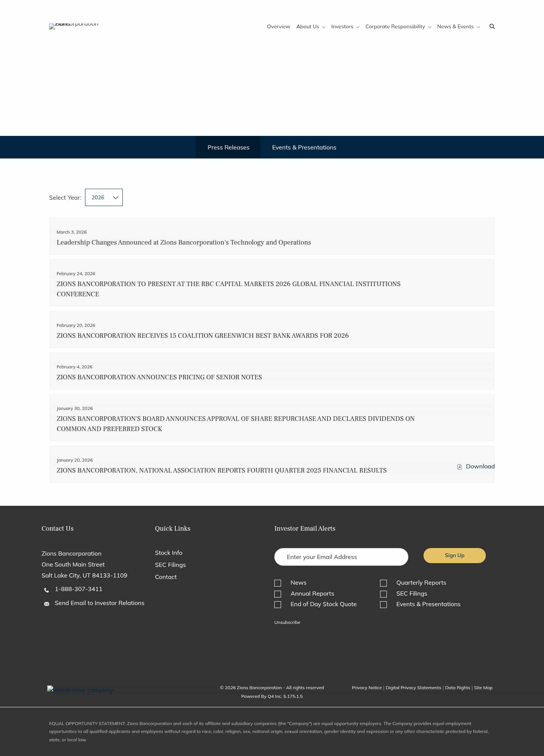Image resolution: width=544 pixels, height=756 pixels.
Task: Click the envelope icon for Investor Relations email
Action: (x=46, y=604)
